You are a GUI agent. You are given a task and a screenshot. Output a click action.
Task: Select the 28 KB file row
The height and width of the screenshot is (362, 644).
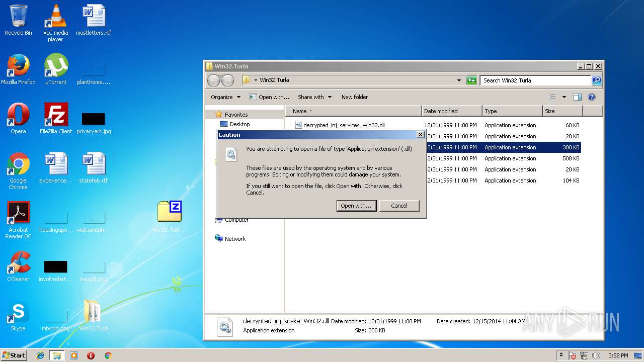coord(503,136)
